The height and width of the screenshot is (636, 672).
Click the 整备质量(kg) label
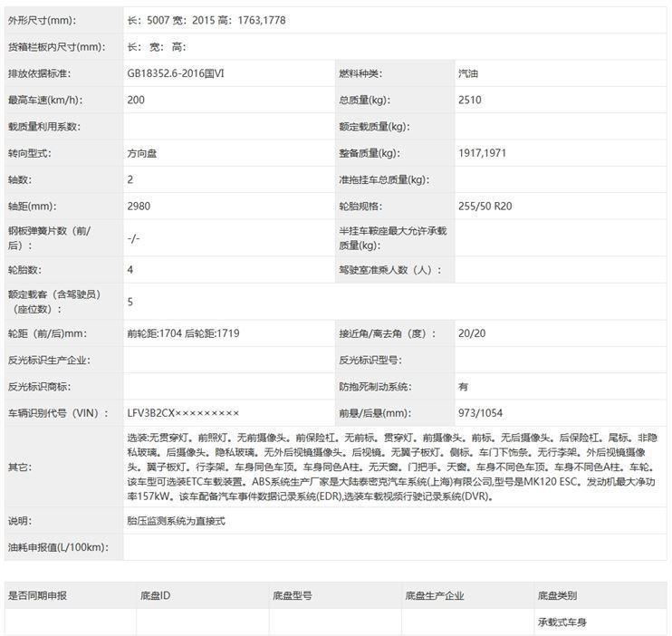[370, 153]
